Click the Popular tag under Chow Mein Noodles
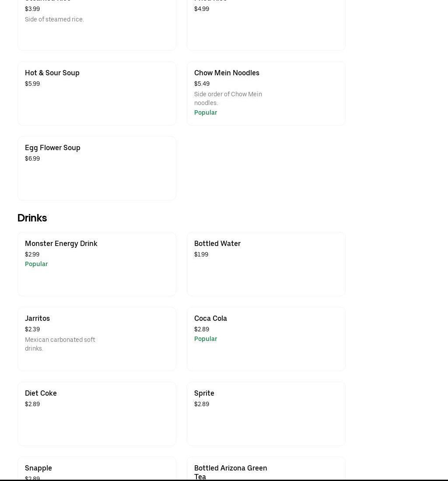Image resolution: width=448 pixels, height=481 pixels. pyautogui.click(x=206, y=112)
